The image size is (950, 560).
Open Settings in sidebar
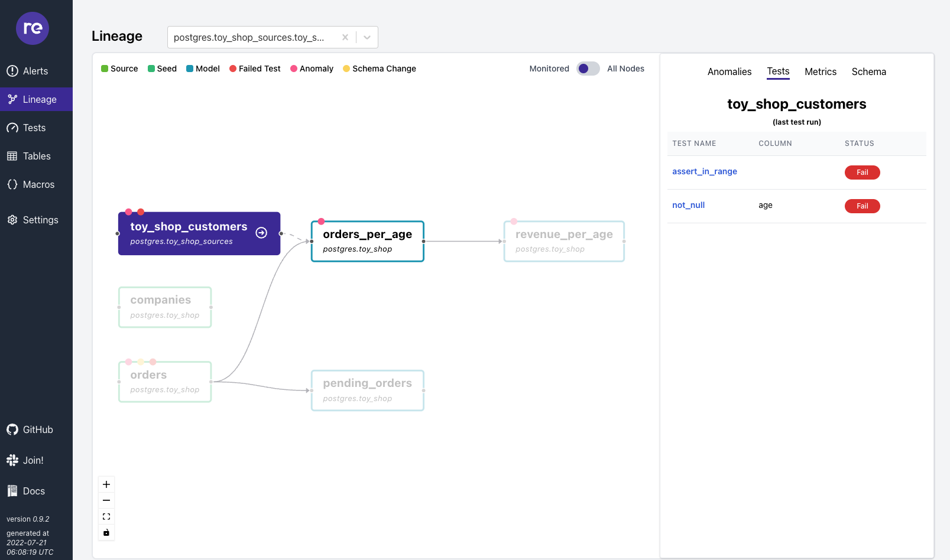(36, 220)
